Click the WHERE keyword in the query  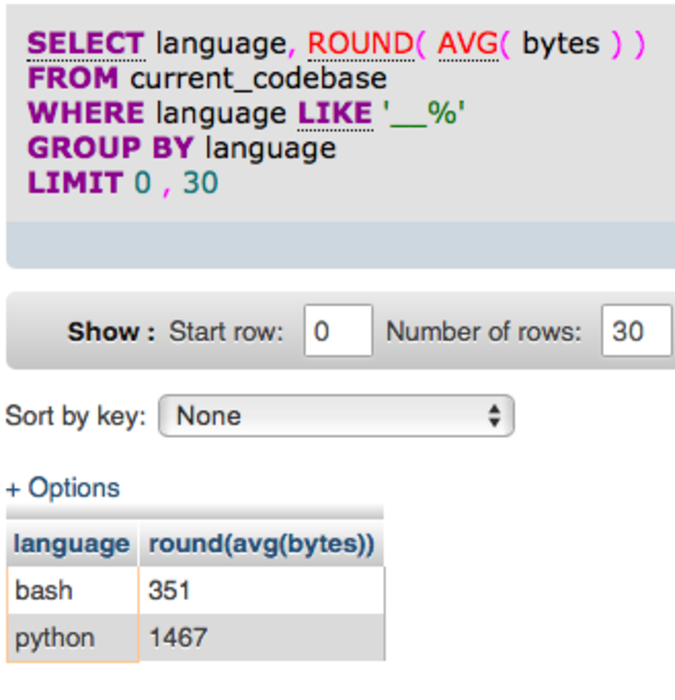pos(87,114)
